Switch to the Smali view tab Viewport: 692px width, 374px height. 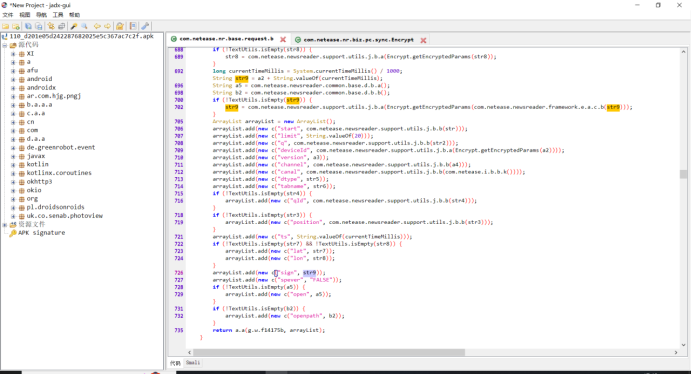point(193,363)
